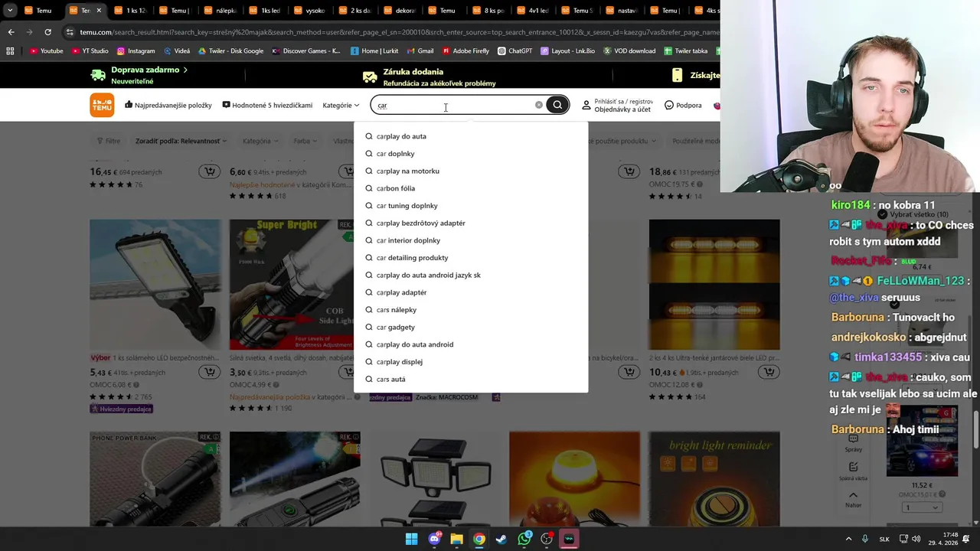Click browser back arrow

(11, 32)
